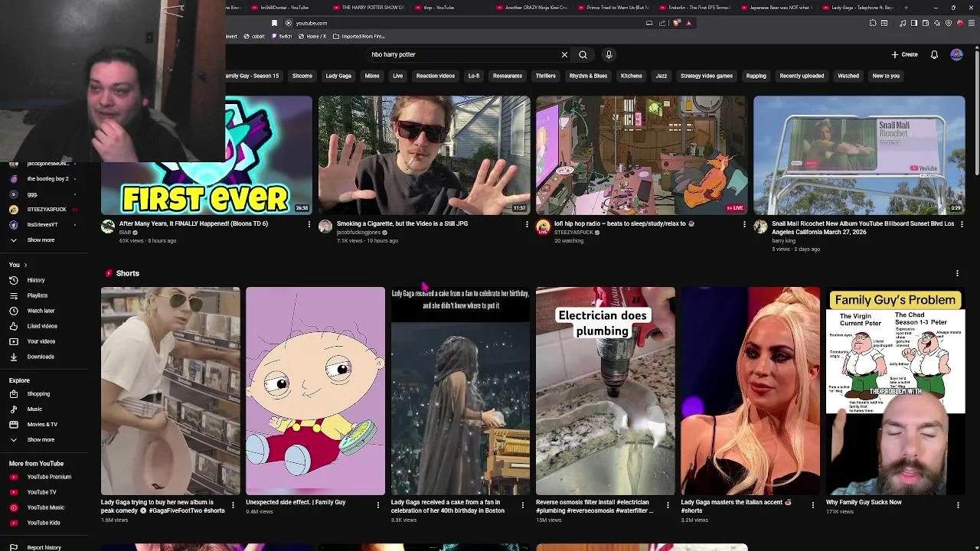The height and width of the screenshot is (551, 980).
Task: Expand Show more under Explore
Action: (41, 440)
